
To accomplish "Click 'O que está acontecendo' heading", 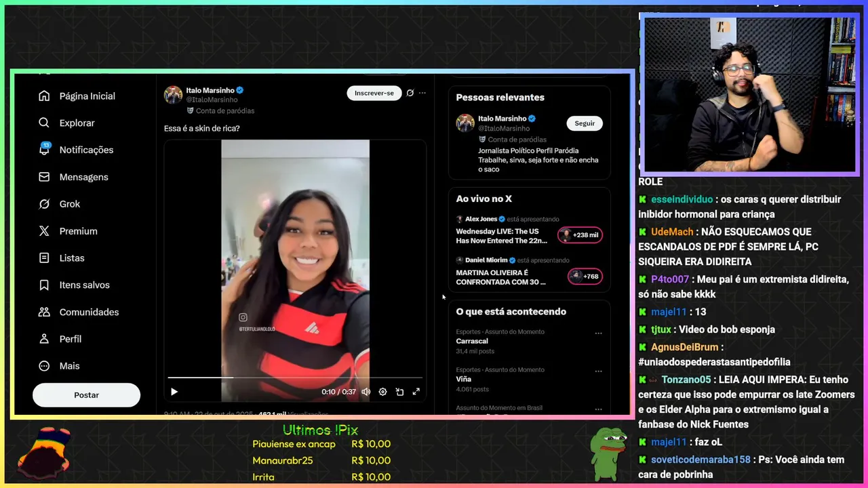I will pos(511,312).
